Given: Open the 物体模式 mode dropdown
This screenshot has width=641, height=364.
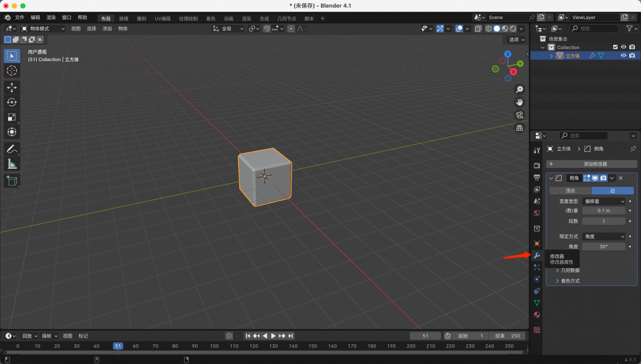Looking at the screenshot, I should coord(43,29).
